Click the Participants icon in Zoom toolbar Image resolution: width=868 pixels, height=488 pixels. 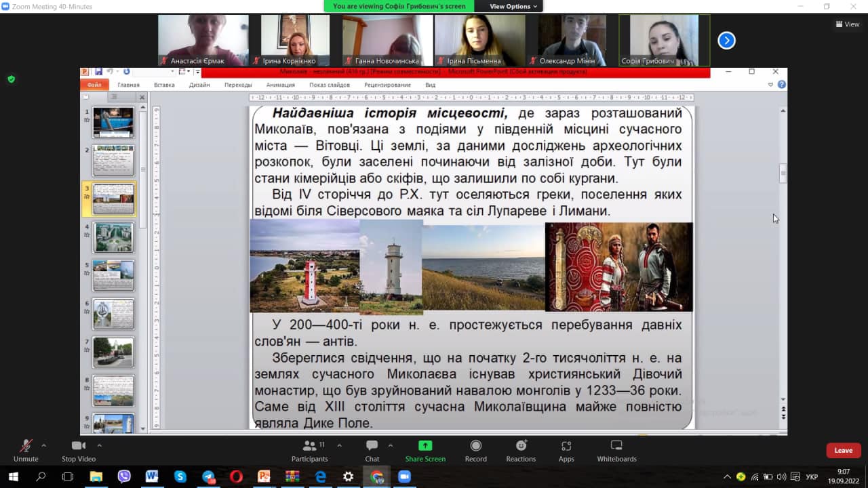[310, 446]
